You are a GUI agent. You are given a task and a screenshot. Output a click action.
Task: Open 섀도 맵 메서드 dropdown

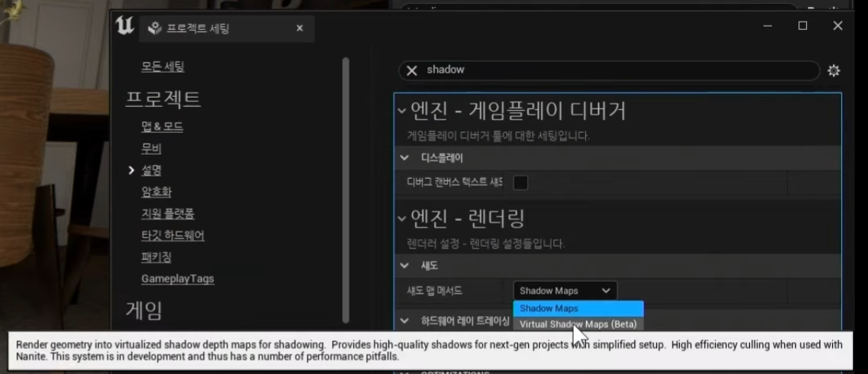click(565, 290)
